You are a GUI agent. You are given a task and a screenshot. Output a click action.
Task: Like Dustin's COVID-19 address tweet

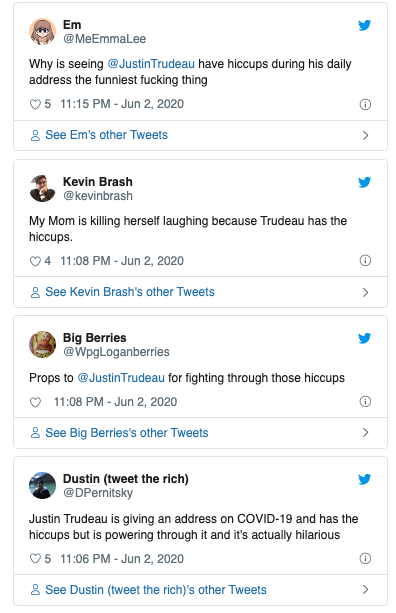[x=35, y=559]
